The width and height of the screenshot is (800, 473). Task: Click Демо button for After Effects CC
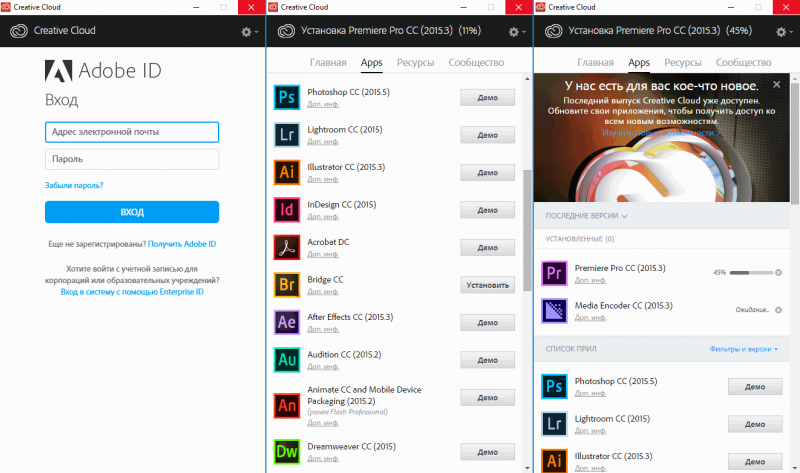coord(487,322)
